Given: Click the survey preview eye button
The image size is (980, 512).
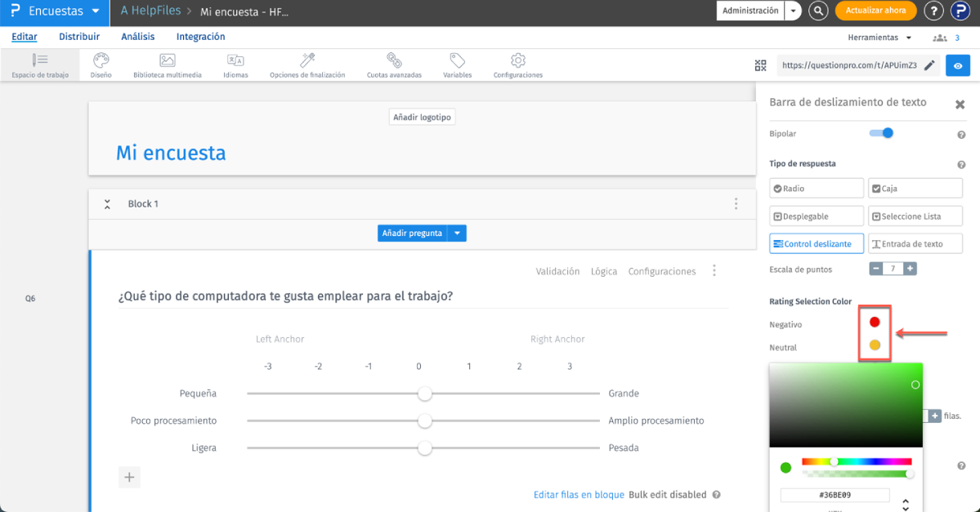Looking at the screenshot, I should pos(957,66).
